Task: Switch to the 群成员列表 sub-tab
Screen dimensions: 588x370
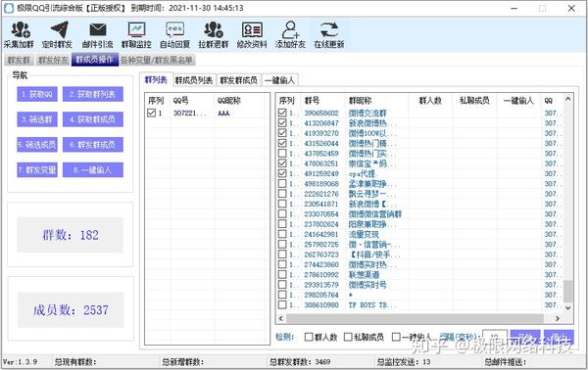Action: point(194,80)
